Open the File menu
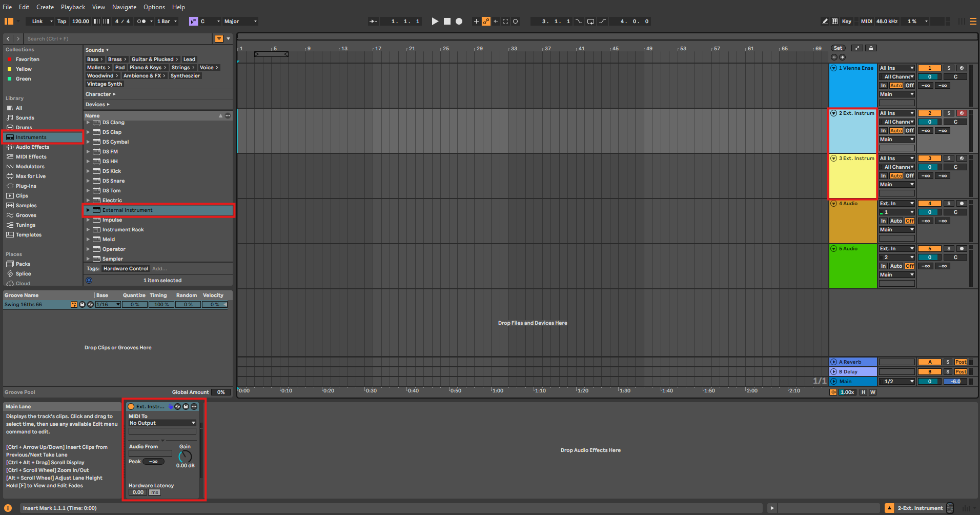The image size is (980, 515). (x=7, y=7)
